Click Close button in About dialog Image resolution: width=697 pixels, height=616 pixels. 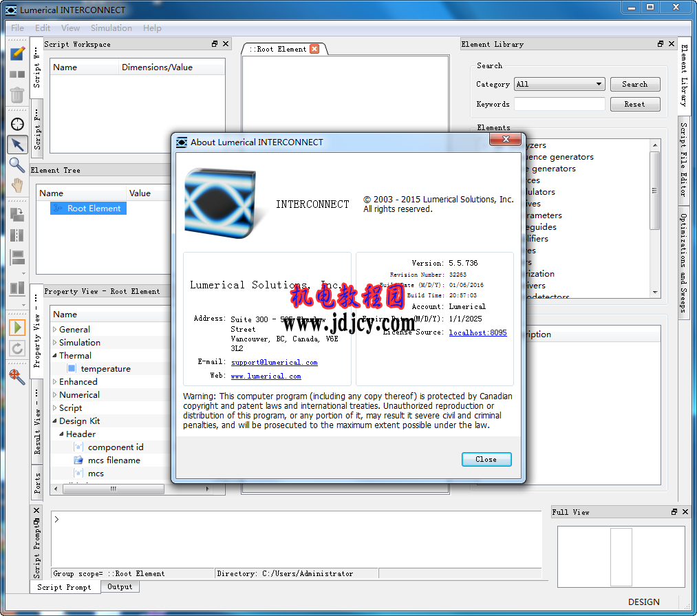pos(486,459)
